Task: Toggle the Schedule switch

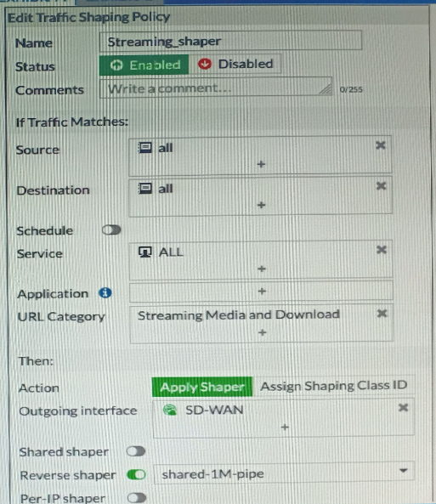Action: tap(111, 230)
